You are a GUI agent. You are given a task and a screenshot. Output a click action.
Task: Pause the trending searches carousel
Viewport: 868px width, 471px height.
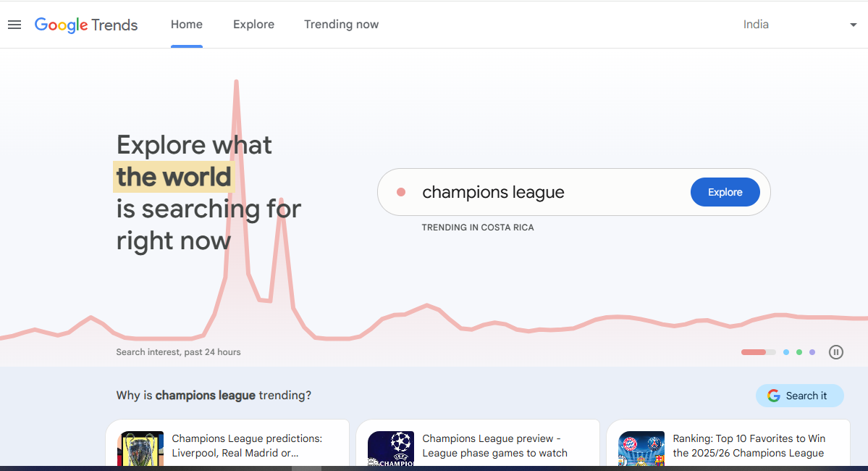[x=835, y=351]
